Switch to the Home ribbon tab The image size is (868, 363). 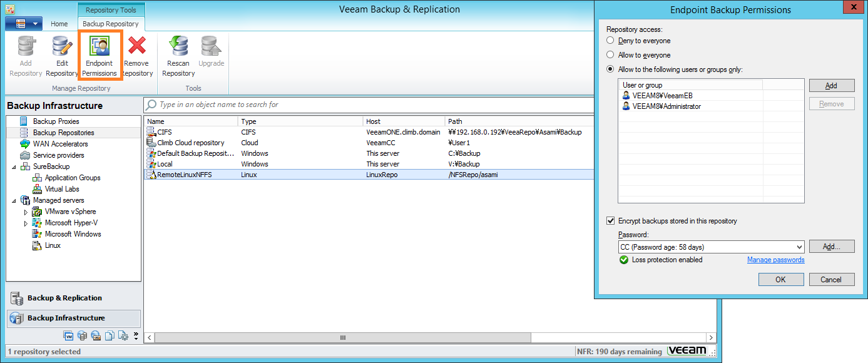tap(59, 24)
